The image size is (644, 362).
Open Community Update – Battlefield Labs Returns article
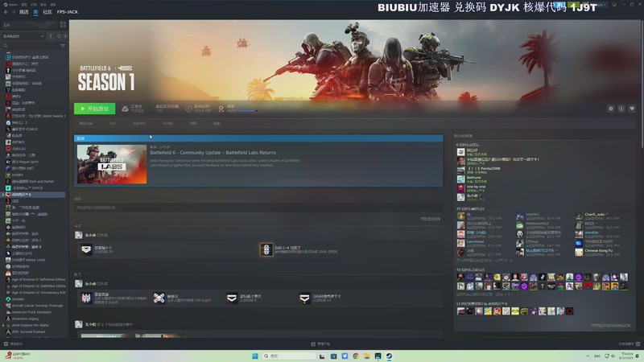pos(213,153)
